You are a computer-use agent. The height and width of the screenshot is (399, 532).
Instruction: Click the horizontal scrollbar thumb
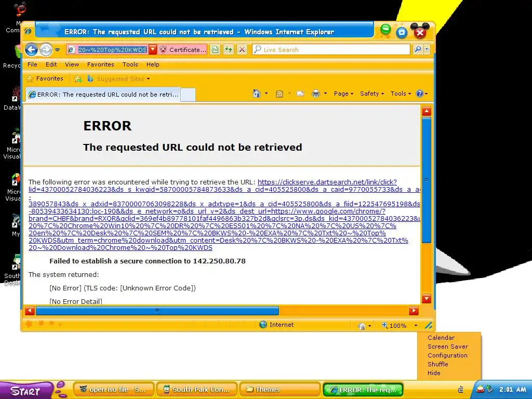click(x=157, y=311)
